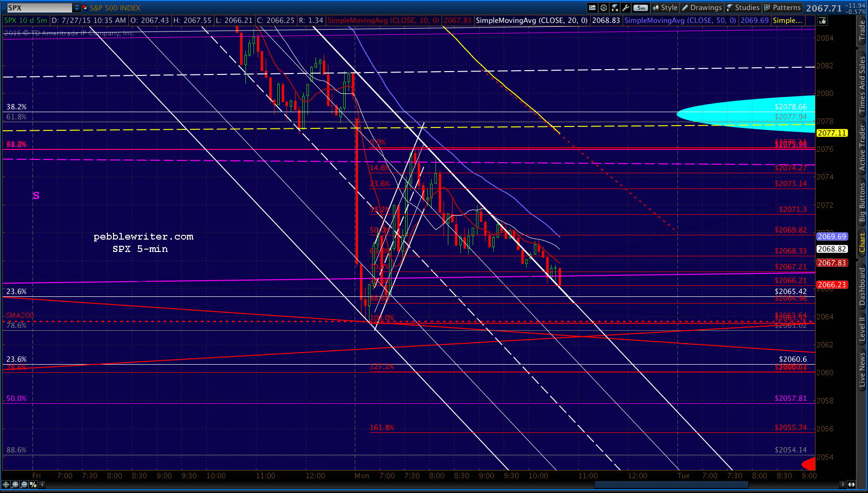
Task: Click the yellow 2077.11 price bubble
Action: click(832, 133)
